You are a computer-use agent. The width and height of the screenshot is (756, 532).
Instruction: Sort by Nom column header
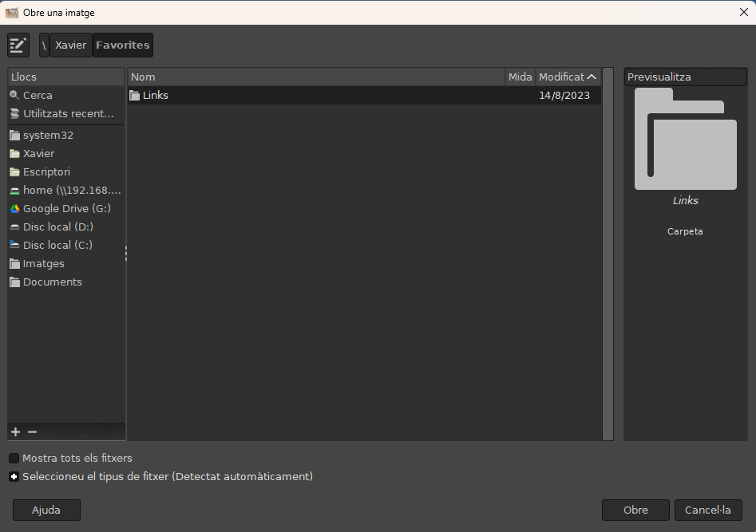tap(316, 77)
